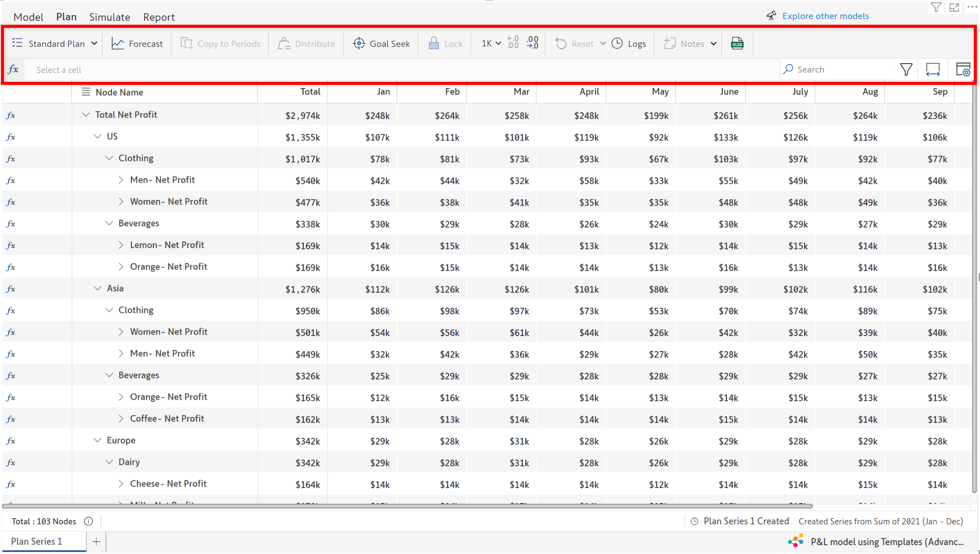Image resolution: width=980 pixels, height=554 pixels.
Task: Click the nodes info icon
Action: 88,521
